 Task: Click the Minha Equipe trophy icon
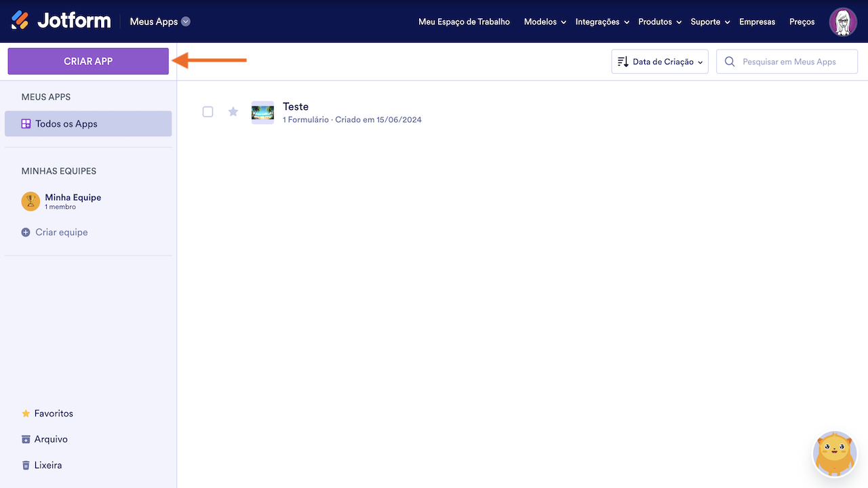31,201
